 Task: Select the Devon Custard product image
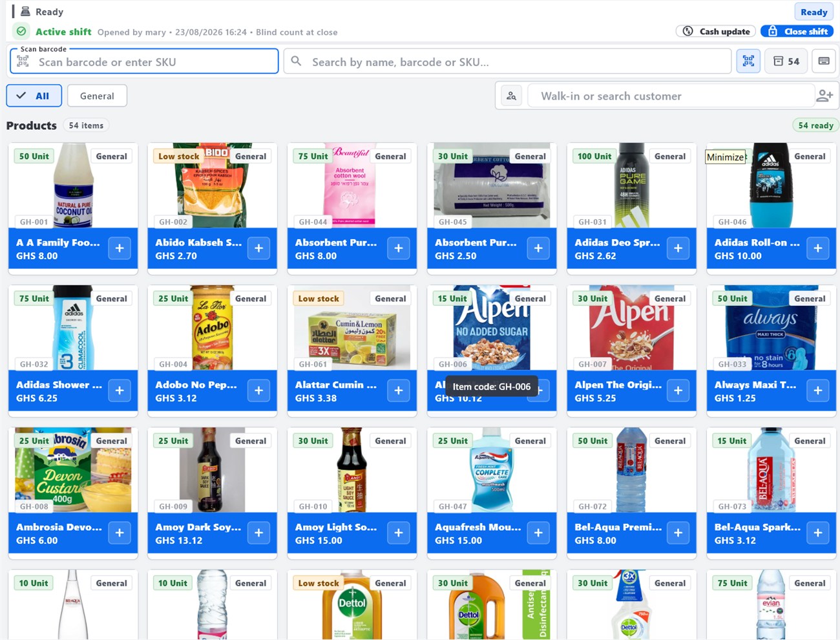tap(73, 469)
